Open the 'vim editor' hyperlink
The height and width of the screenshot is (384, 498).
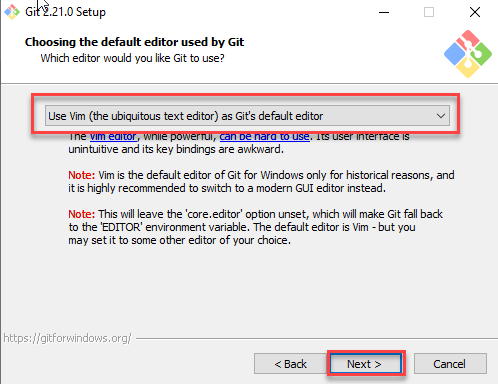click(x=113, y=137)
